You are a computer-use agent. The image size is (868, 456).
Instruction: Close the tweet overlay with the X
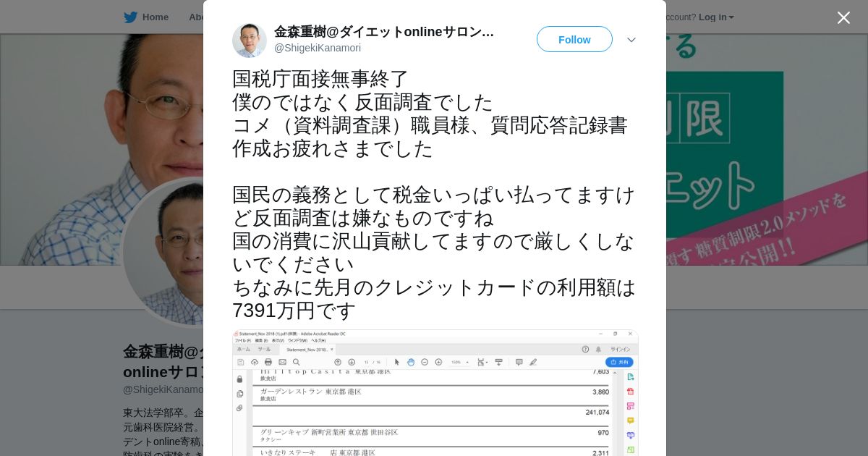point(843,17)
